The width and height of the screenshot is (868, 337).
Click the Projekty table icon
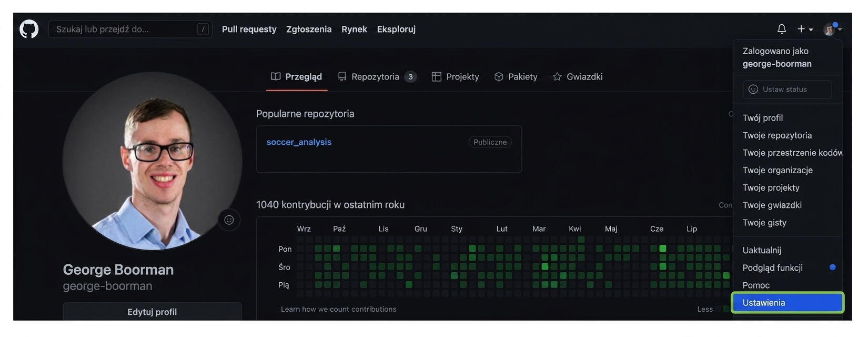tap(436, 76)
